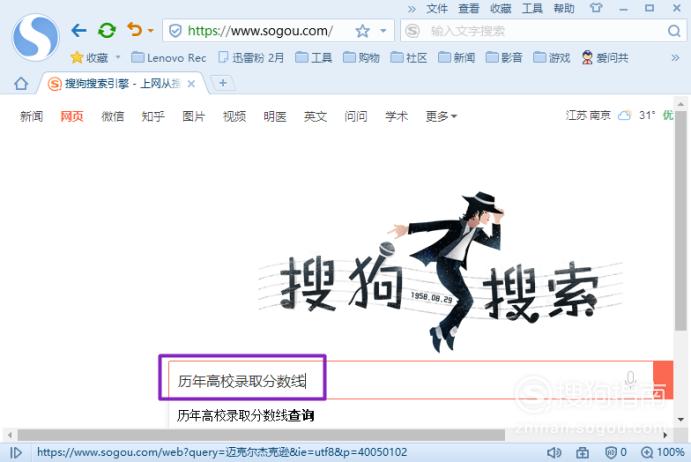This screenshot has width=691, height=462.
Task: Expand hidden menu items double chevron
Action: click(412, 9)
